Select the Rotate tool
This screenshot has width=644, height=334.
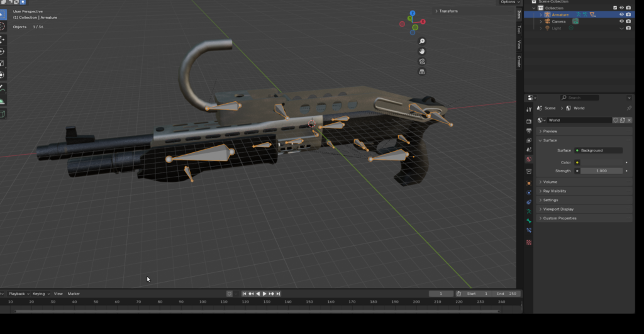2,52
